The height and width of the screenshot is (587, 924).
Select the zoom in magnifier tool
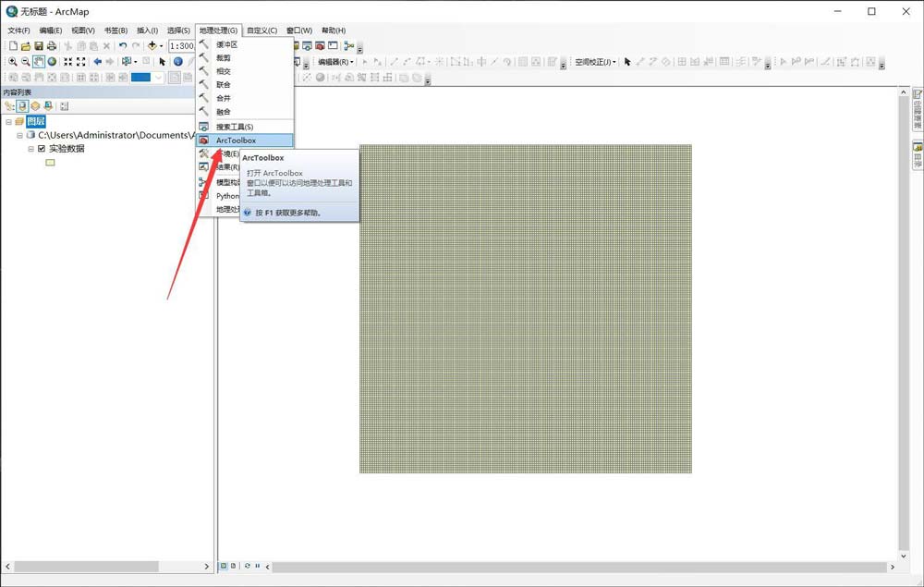click(12, 61)
